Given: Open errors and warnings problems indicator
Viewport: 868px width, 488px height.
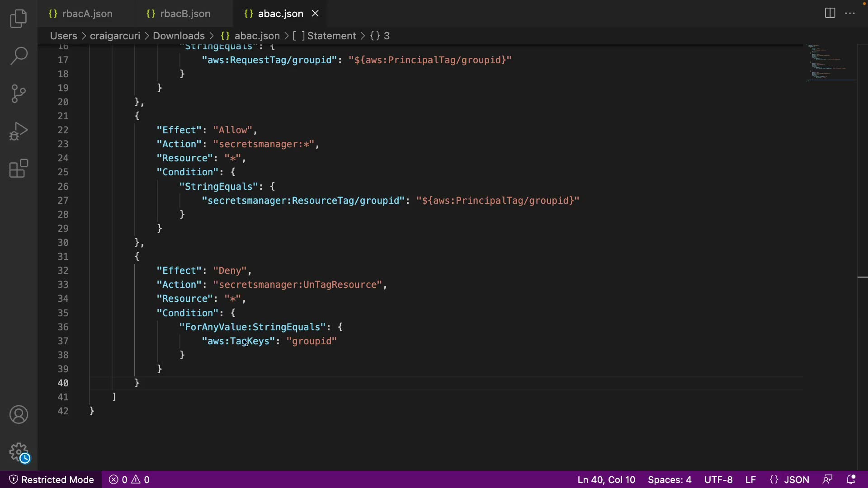Looking at the screenshot, I should [129, 479].
